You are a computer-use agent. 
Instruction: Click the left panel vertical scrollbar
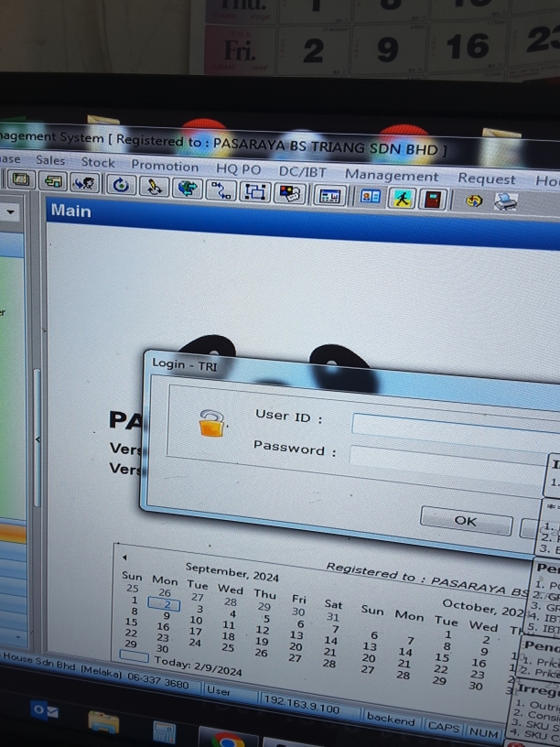[38, 438]
